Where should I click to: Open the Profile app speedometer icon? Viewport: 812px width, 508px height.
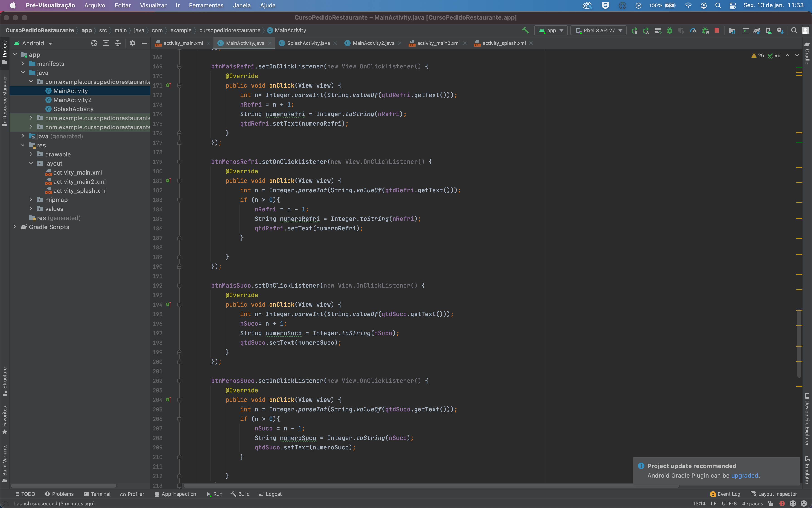693,31
